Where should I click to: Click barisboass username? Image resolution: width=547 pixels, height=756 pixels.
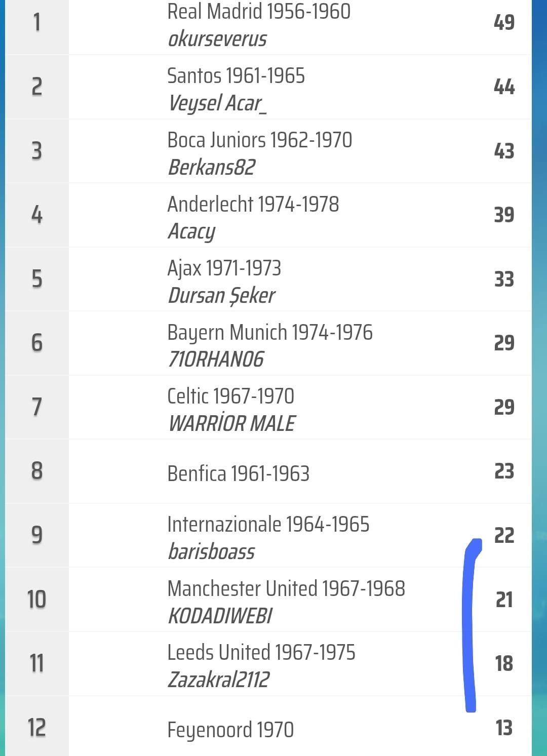tap(211, 552)
